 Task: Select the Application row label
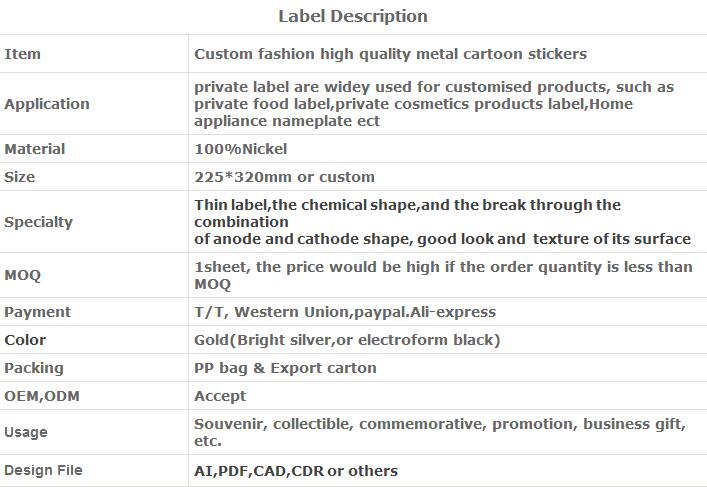pos(47,104)
